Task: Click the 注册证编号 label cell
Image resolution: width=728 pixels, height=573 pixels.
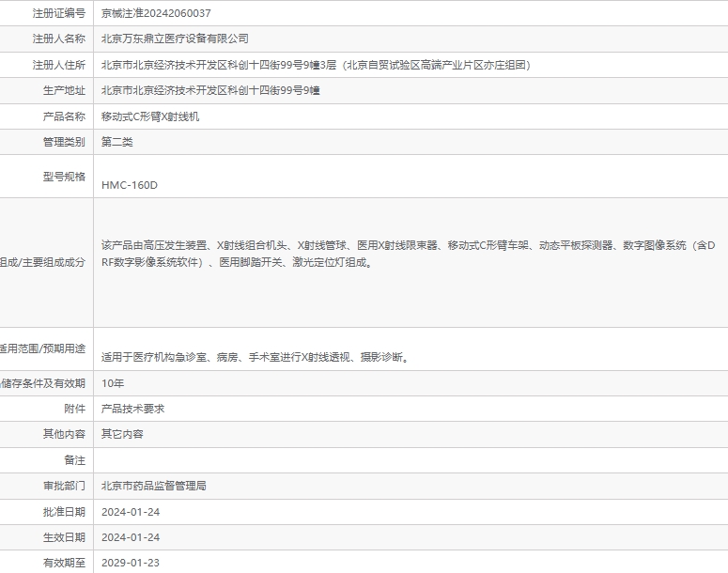Action: coord(59,13)
